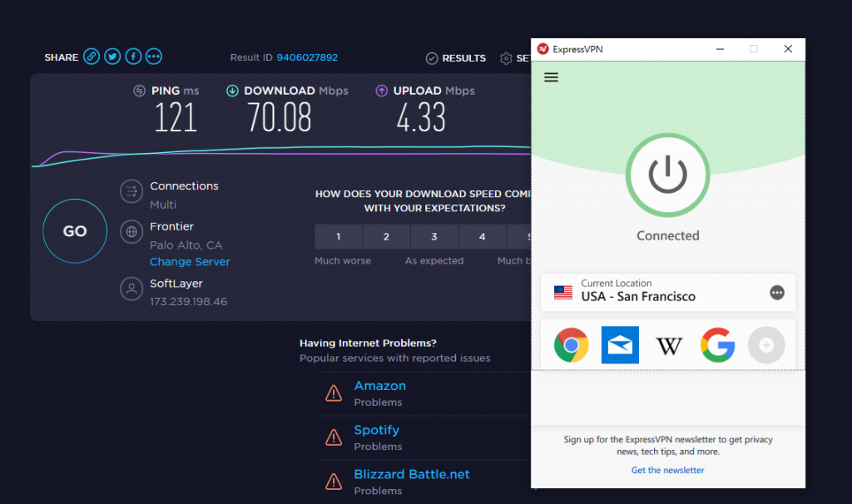Click the SoftLayer user icon

[131, 289]
